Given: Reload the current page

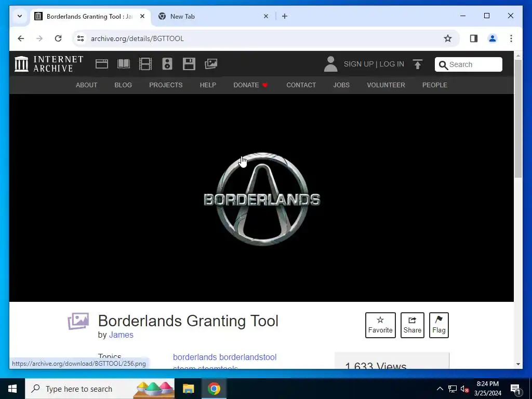Looking at the screenshot, I should pos(58,38).
